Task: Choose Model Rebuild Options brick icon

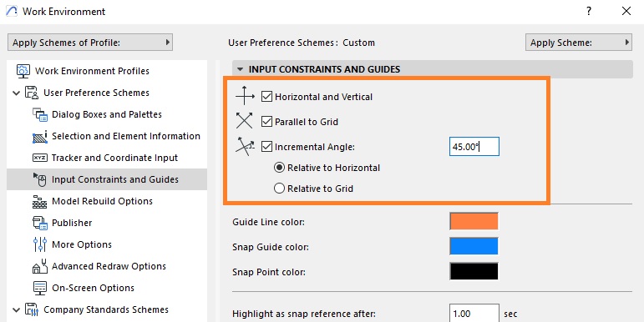Action: 40,201
